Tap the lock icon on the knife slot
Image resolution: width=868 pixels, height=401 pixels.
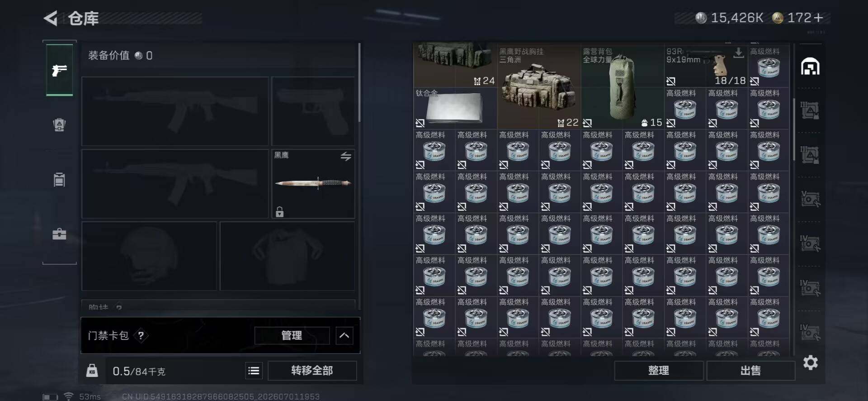click(x=280, y=211)
